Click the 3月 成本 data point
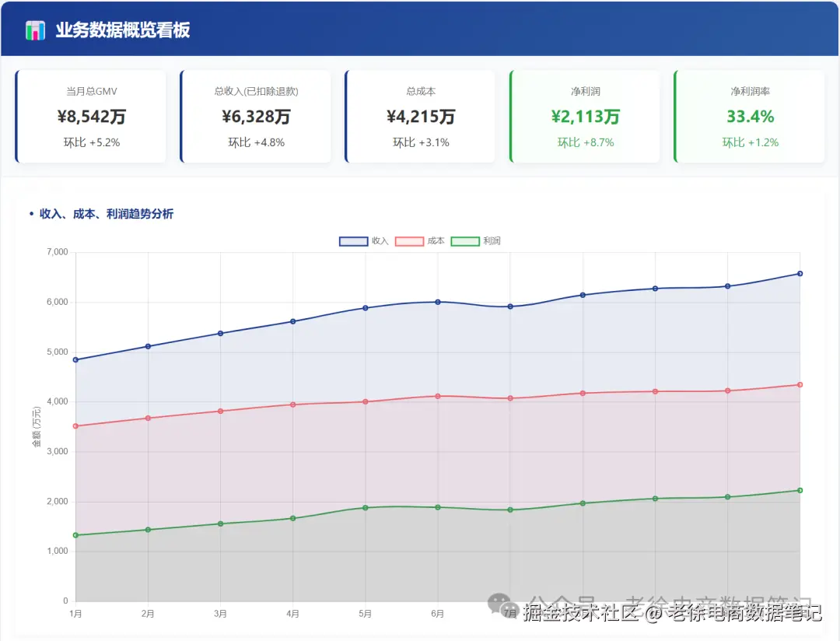Image resolution: width=840 pixels, height=641 pixels. tap(220, 411)
